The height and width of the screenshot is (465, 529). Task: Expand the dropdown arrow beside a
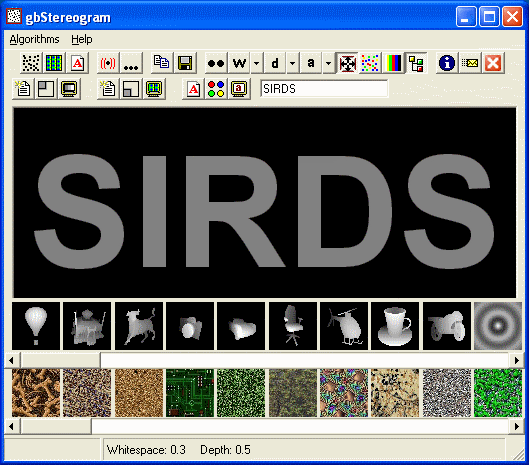[328, 63]
